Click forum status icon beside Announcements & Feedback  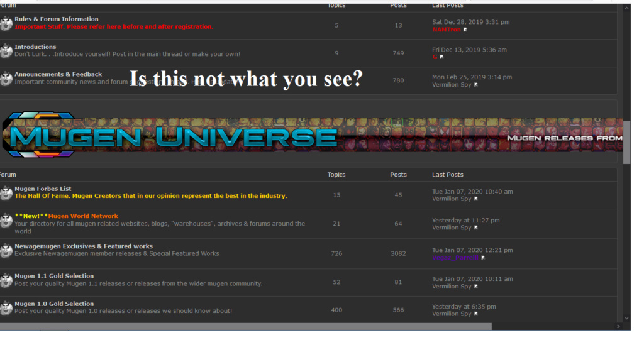point(6,79)
